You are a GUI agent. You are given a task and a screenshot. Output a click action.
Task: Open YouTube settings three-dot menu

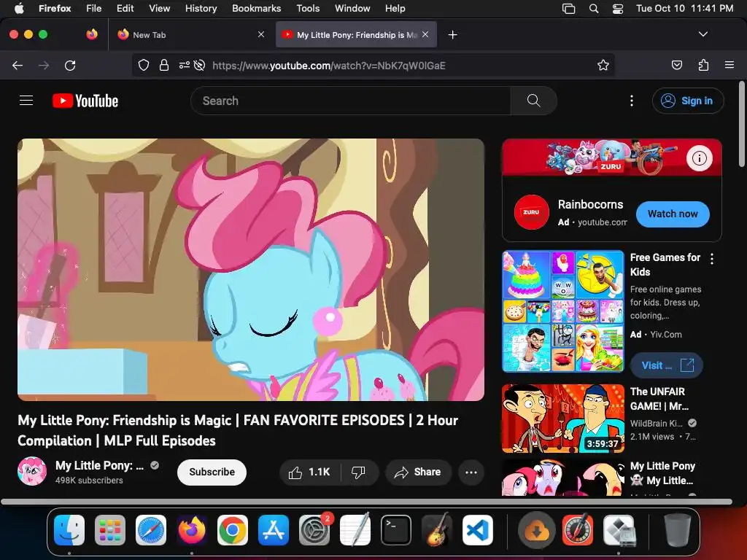[x=632, y=101]
